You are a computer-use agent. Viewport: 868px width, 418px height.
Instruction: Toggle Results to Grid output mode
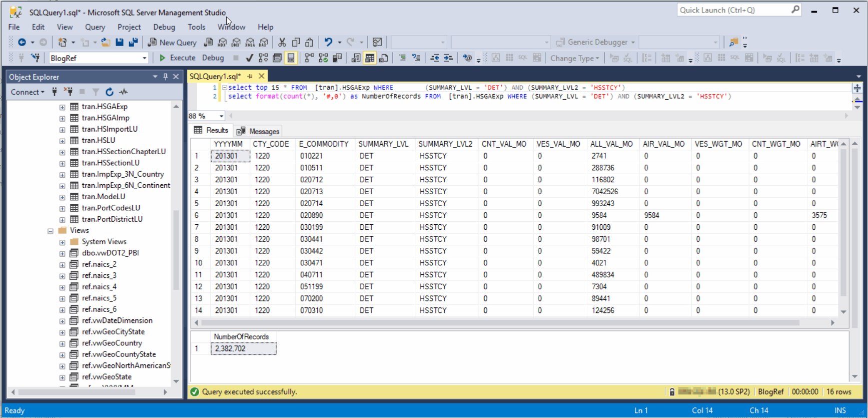(370, 58)
